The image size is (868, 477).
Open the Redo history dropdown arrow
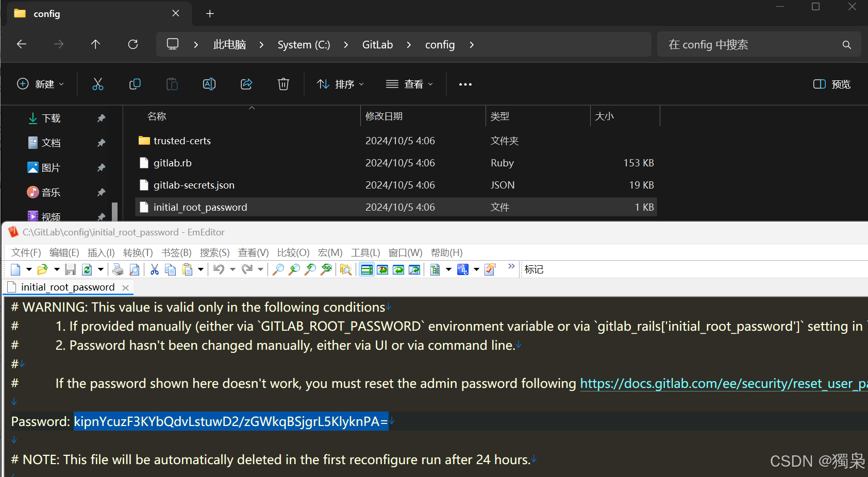pos(260,269)
